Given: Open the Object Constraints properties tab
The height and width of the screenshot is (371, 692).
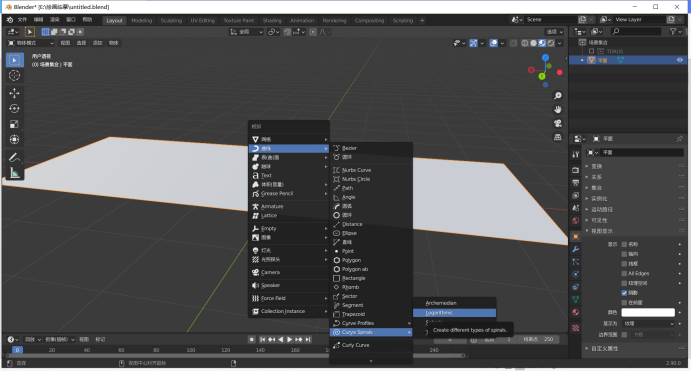Looking at the screenshot, I should 575,287.
